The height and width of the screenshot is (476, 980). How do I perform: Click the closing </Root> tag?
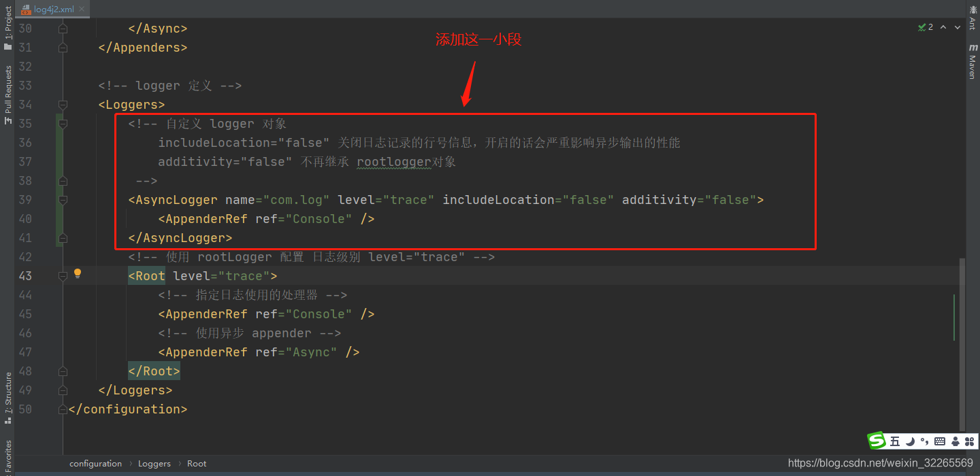(x=154, y=371)
